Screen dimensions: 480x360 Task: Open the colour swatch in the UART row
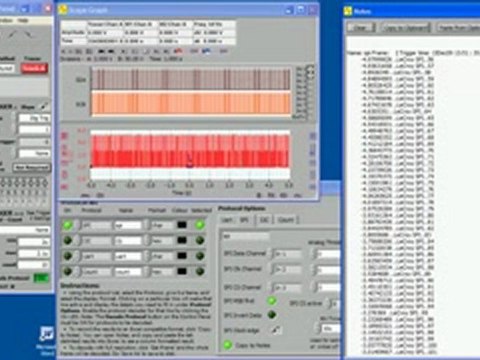(x=182, y=256)
